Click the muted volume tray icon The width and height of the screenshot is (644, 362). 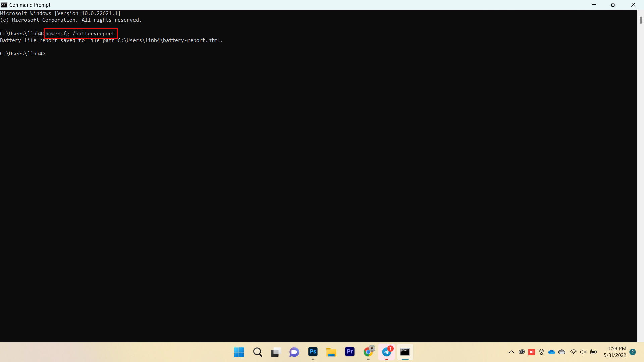(584, 352)
